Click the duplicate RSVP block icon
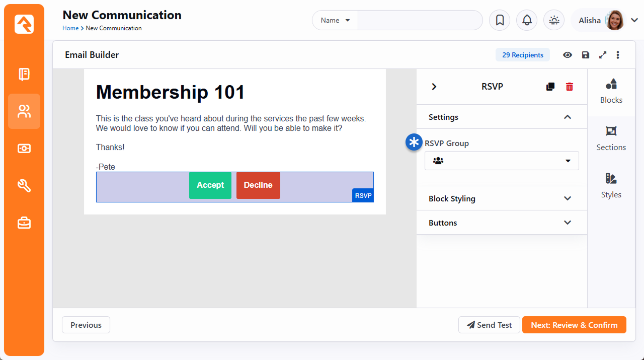The width and height of the screenshot is (644, 360). (550, 87)
